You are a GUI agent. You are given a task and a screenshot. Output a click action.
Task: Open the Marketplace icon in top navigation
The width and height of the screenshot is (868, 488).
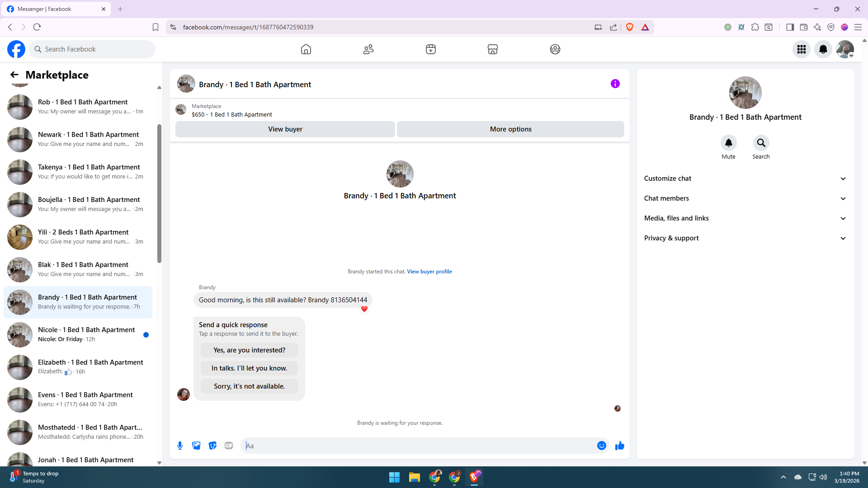pos(493,49)
